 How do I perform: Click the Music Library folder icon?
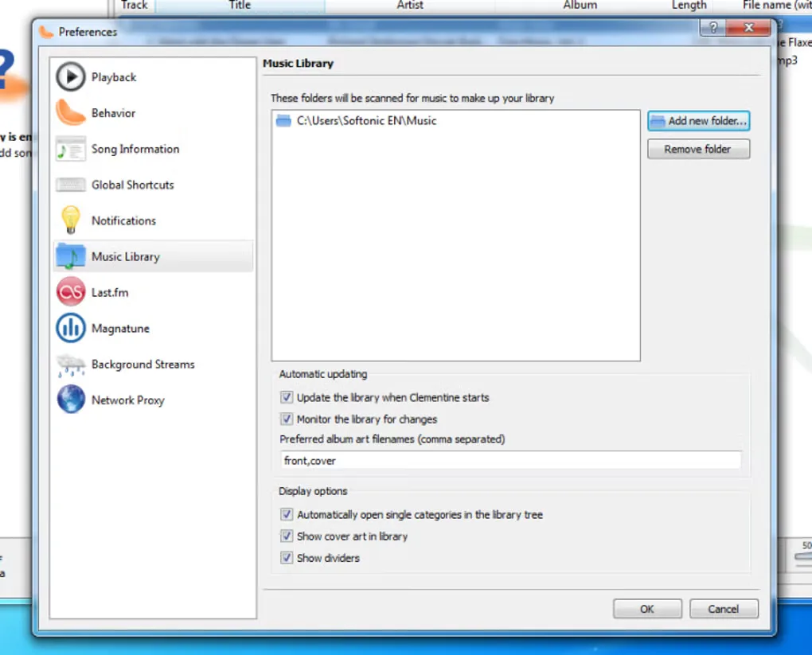pyautogui.click(x=70, y=255)
